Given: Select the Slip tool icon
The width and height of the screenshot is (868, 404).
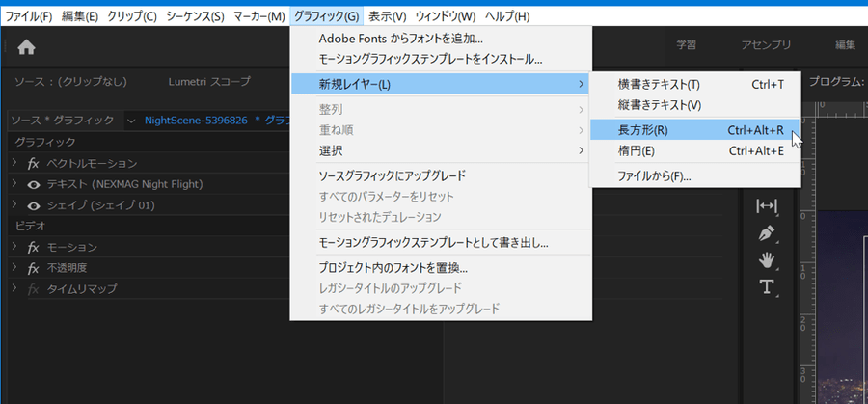Looking at the screenshot, I should [x=767, y=206].
